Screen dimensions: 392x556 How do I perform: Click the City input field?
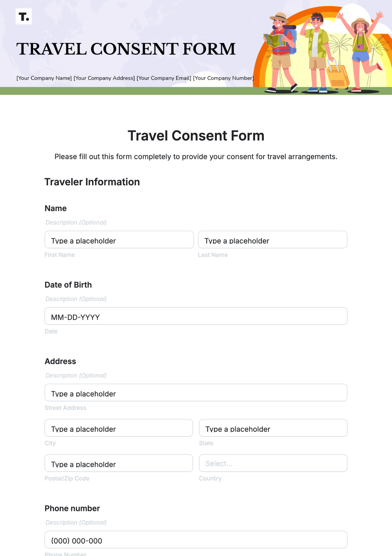pyautogui.click(x=119, y=429)
